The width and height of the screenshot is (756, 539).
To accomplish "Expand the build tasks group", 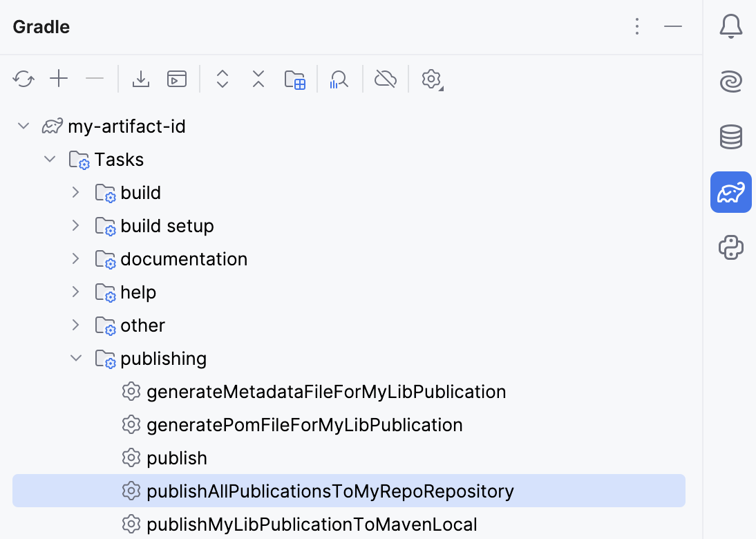I will click(75, 192).
